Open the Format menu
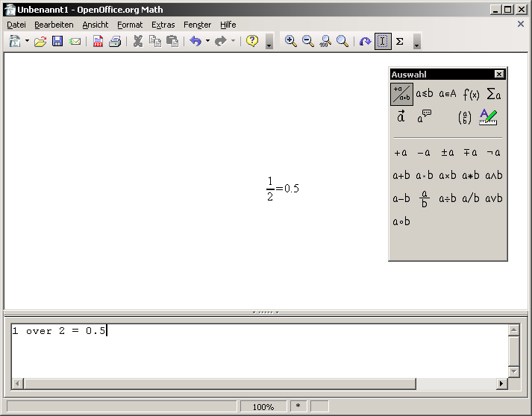The width and height of the screenshot is (532, 416). click(x=130, y=25)
